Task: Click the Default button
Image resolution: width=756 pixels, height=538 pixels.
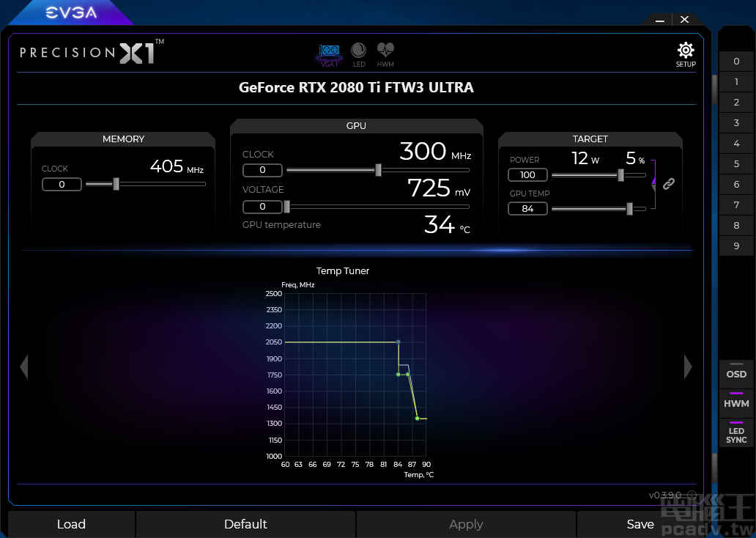Action: click(x=245, y=524)
